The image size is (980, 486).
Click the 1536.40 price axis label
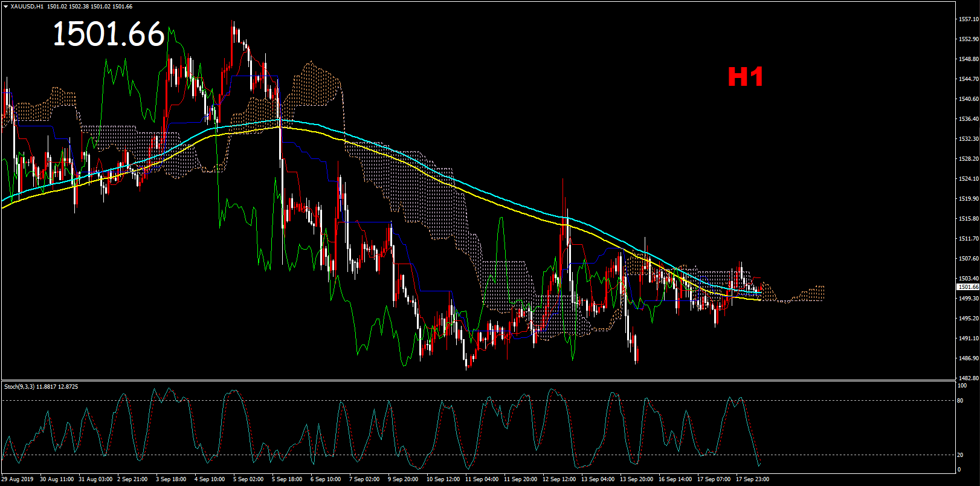coord(969,119)
